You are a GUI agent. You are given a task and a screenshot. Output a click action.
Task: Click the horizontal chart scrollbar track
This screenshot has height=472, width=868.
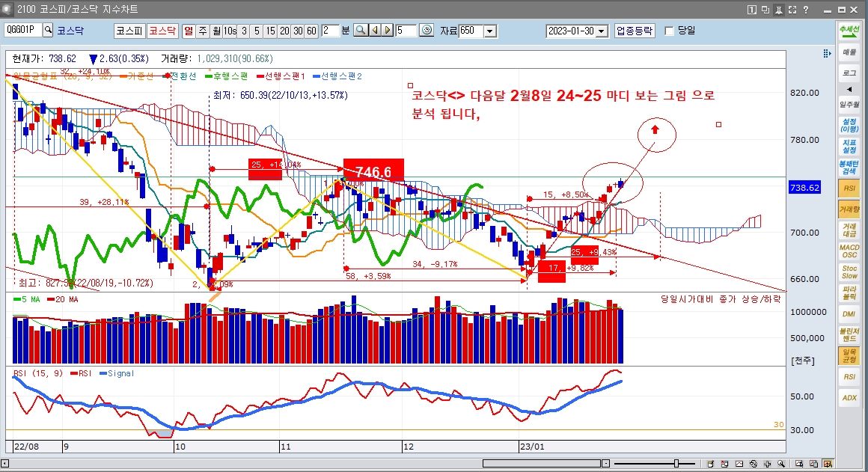542,463
